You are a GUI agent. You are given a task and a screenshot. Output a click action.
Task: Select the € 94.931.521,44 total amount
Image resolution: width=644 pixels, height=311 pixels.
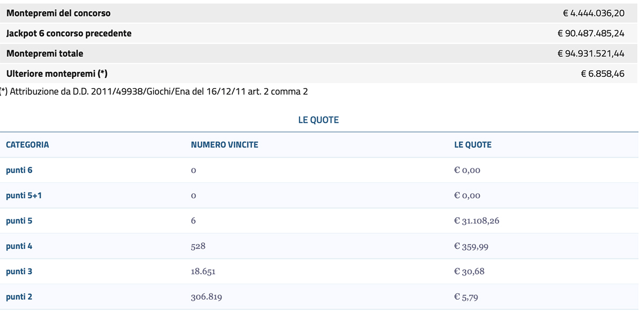[591, 54]
